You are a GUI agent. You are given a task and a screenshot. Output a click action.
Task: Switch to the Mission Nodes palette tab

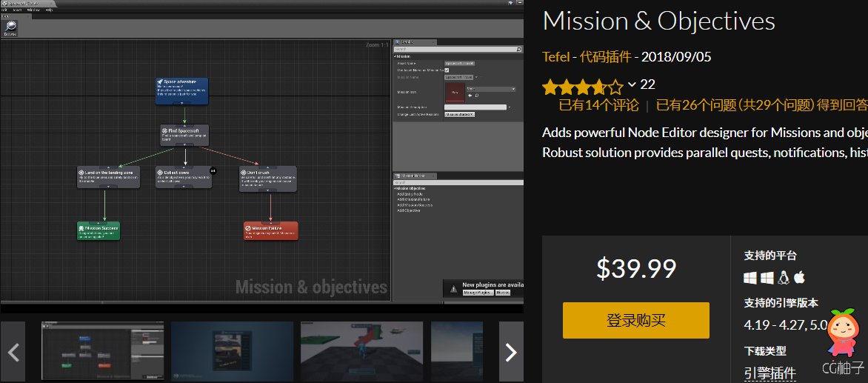coord(415,176)
